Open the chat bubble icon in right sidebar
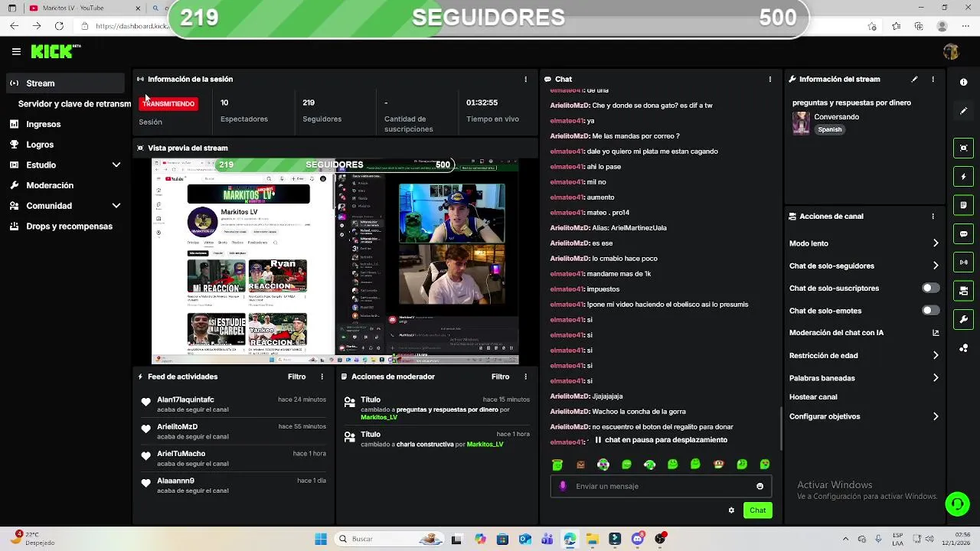 pyautogui.click(x=963, y=233)
